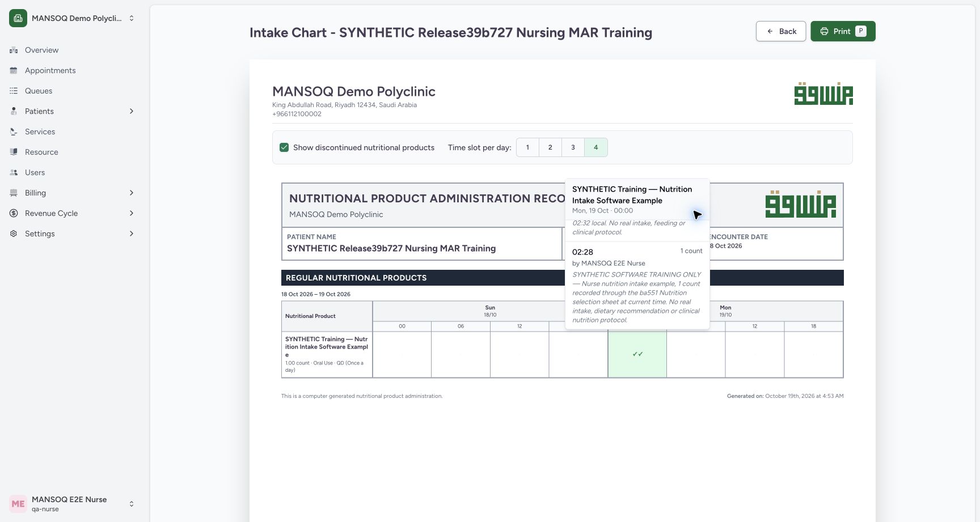Expand the Revenue Cycle submenu chevron

[x=132, y=213]
